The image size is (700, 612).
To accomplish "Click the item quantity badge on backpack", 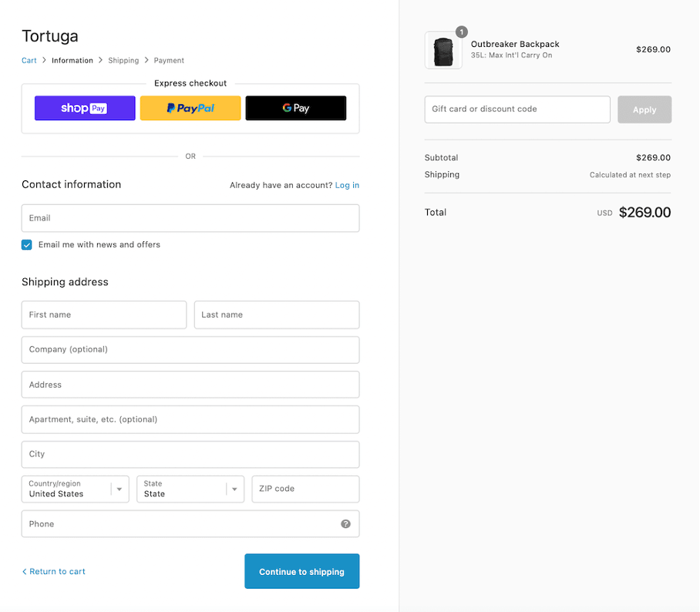I will click(x=462, y=32).
